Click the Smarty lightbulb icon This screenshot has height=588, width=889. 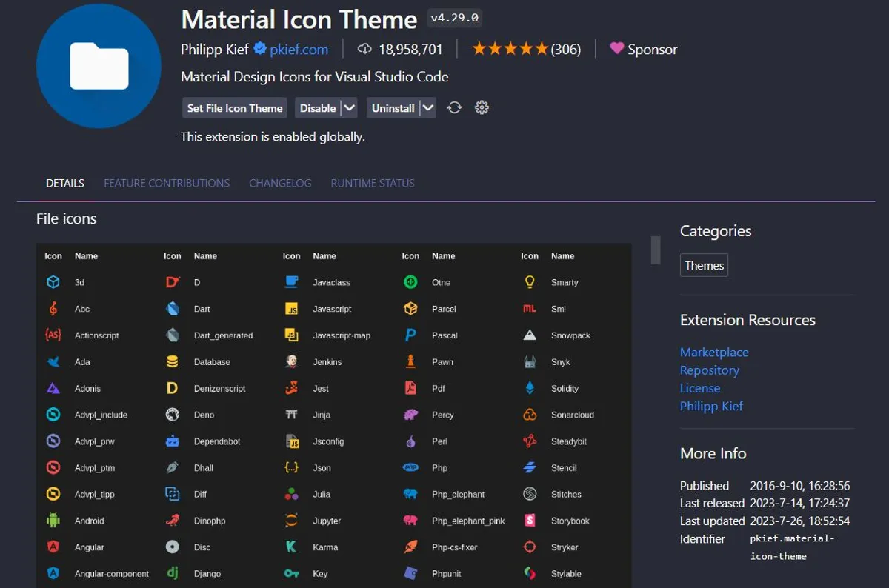(x=530, y=282)
